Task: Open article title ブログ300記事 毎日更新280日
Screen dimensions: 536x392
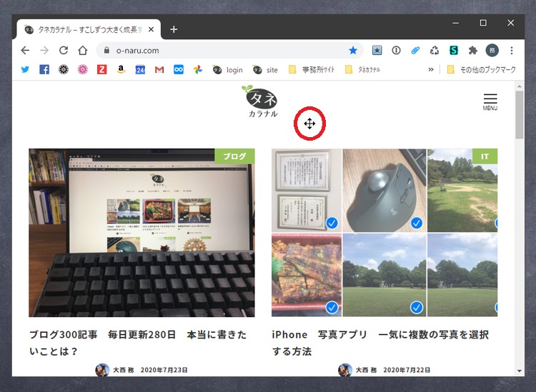Action: (x=138, y=343)
